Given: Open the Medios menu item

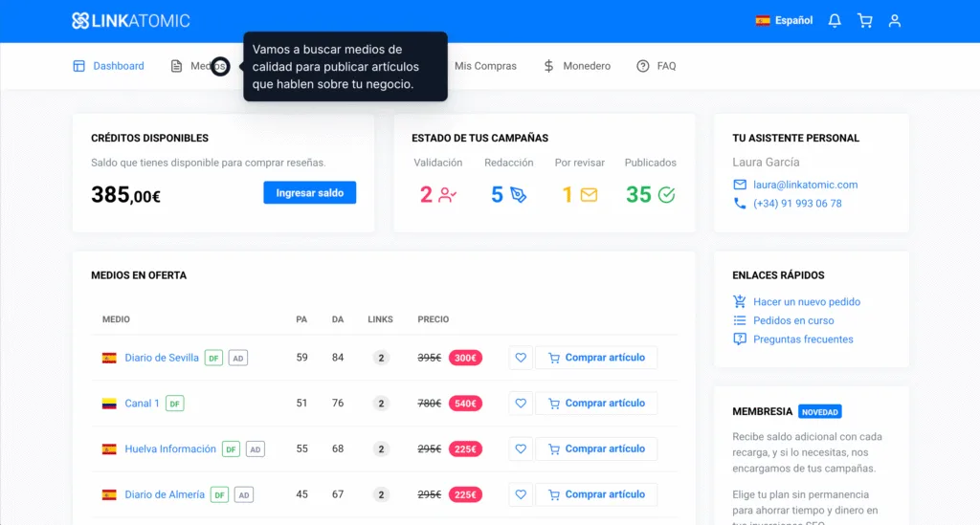Looking at the screenshot, I should [x=199, y=66].
